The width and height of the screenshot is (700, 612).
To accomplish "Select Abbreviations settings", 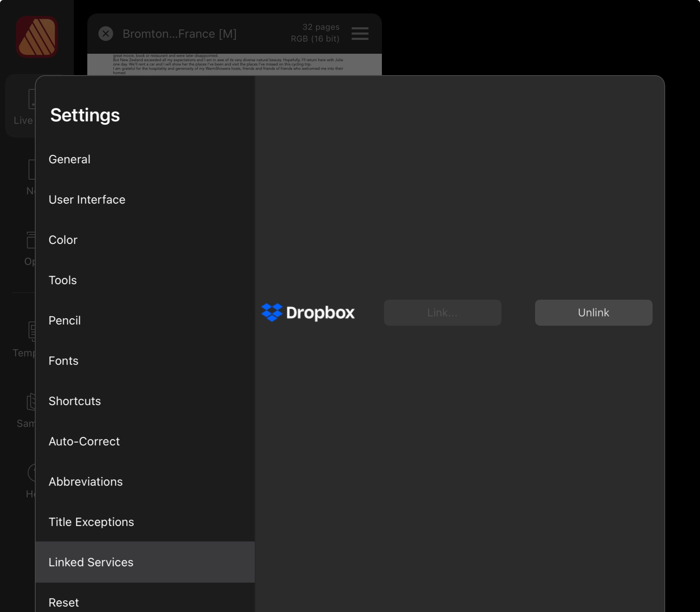I will [145, 482].
